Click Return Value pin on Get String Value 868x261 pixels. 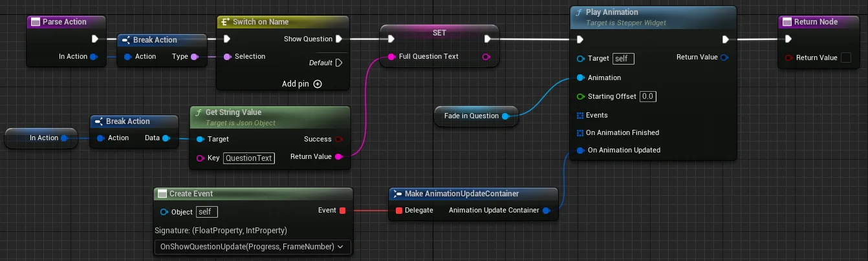(x=339, y=156)
